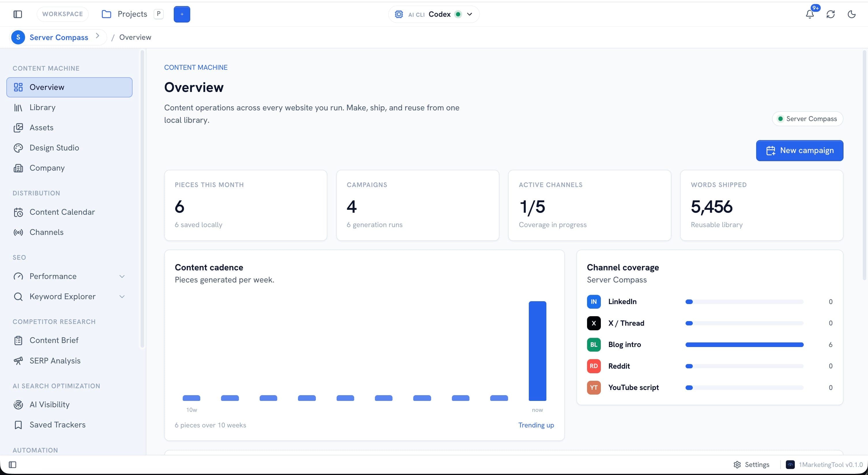Expand the Server Compass breadcrumb chevron
The width and height of the screenshot is (868, 475).
pos(97,36)
